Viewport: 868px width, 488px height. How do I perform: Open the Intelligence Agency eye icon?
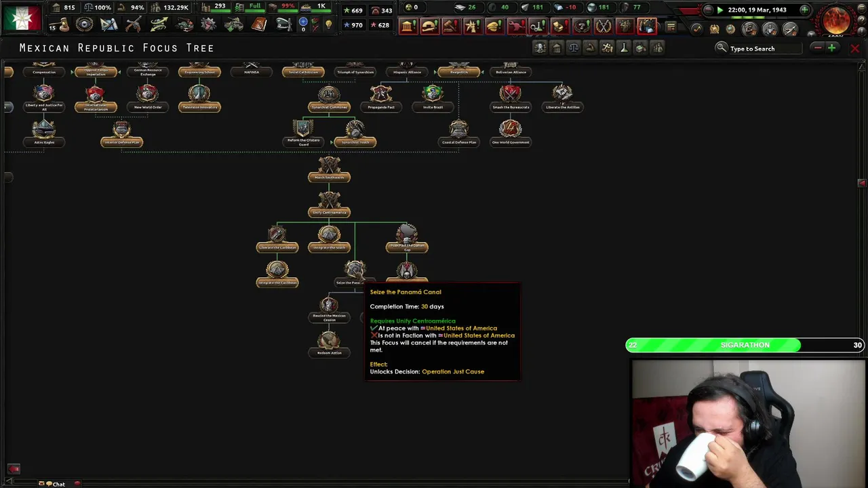(84, 25)
